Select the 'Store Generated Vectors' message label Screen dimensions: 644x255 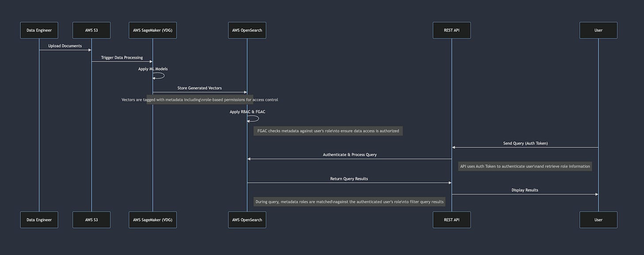point(200,88)
